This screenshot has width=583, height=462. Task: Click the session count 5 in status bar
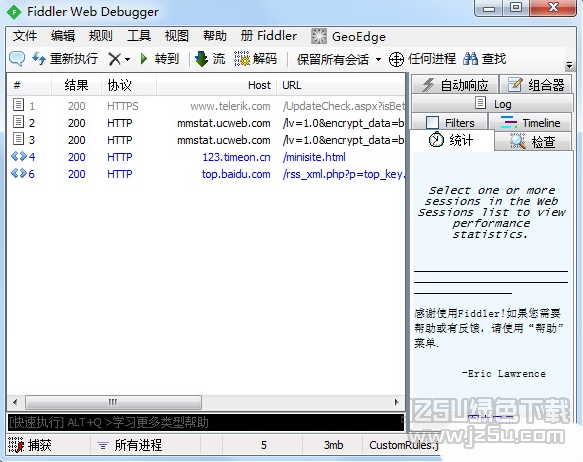[264, 445]
